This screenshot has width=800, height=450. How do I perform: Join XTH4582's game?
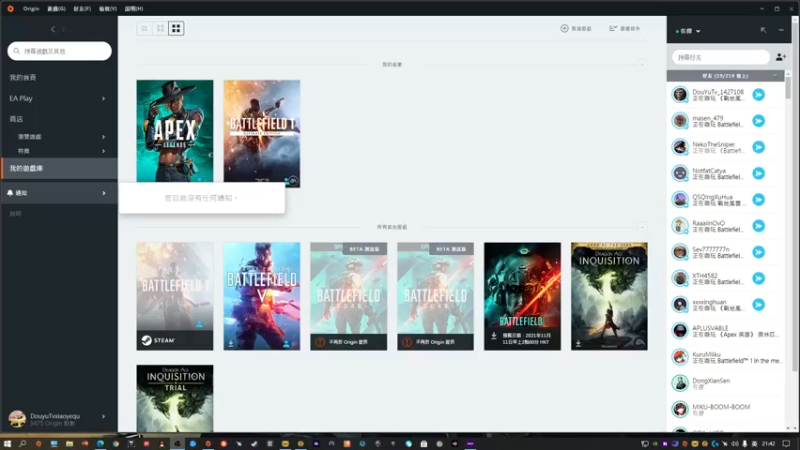[x=759, y=279]
